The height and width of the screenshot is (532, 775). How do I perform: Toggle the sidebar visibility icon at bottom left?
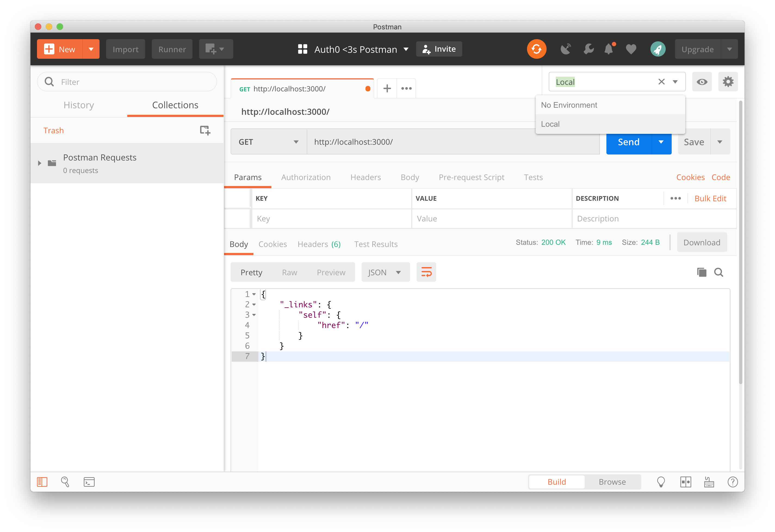pos(42,482)
